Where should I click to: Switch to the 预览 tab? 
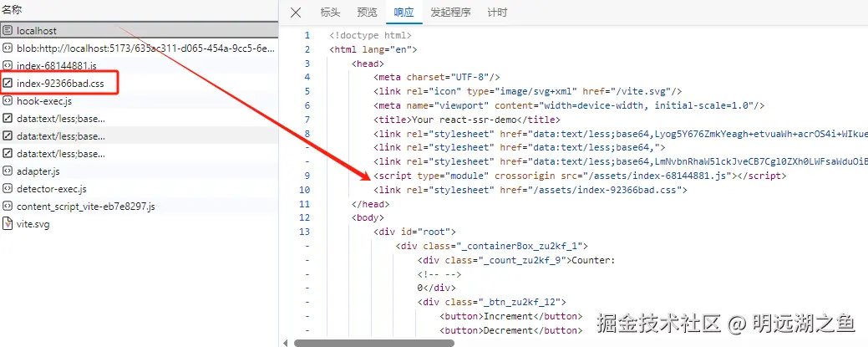pos(367,13)
